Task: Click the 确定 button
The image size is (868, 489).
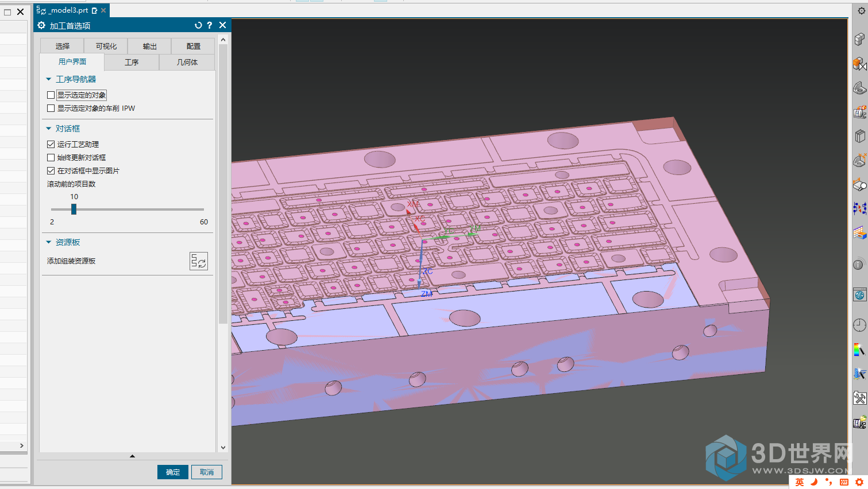Action: [173, 472]
